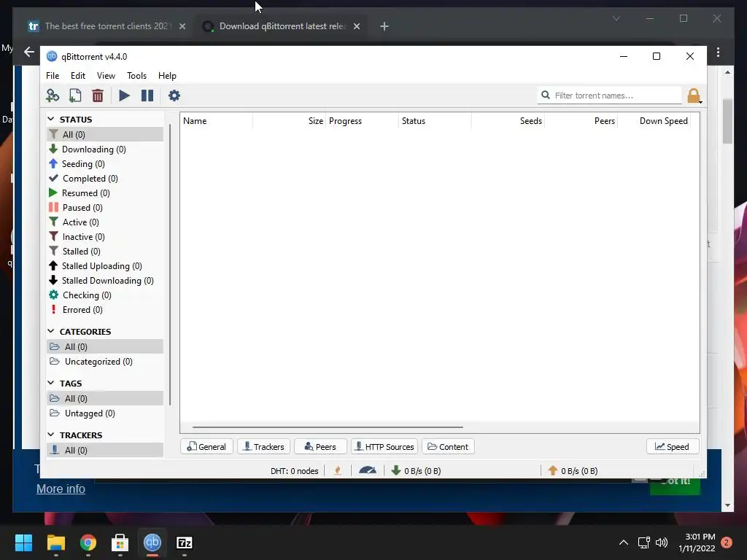
Task: Click the red Delete torrent trash icon
Action: pos(98,96)
